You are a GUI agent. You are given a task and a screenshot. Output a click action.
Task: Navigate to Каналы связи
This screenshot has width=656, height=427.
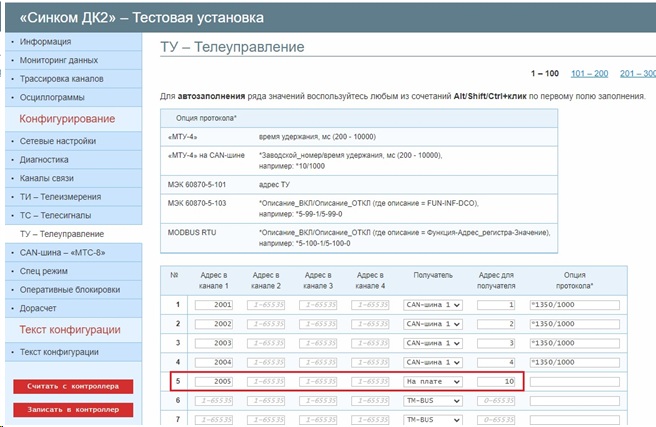[x=49, y=178]
